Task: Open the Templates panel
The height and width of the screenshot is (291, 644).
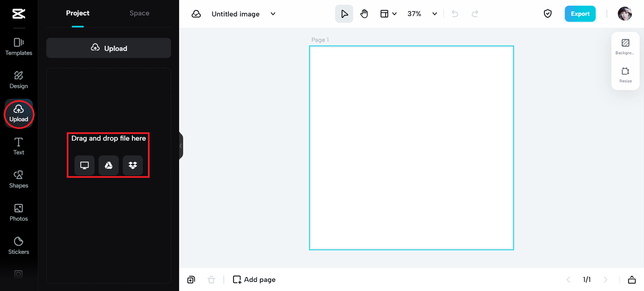Action: 19,47
